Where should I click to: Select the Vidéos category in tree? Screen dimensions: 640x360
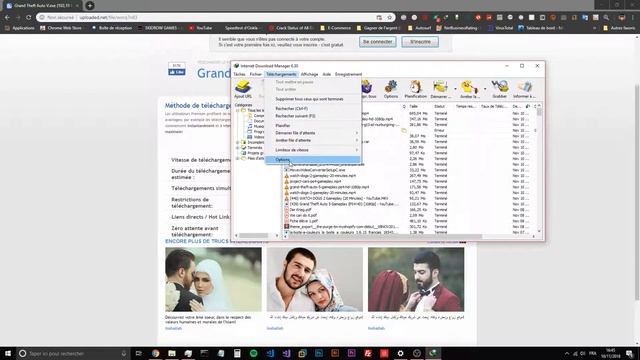click(x=256, y=137)
